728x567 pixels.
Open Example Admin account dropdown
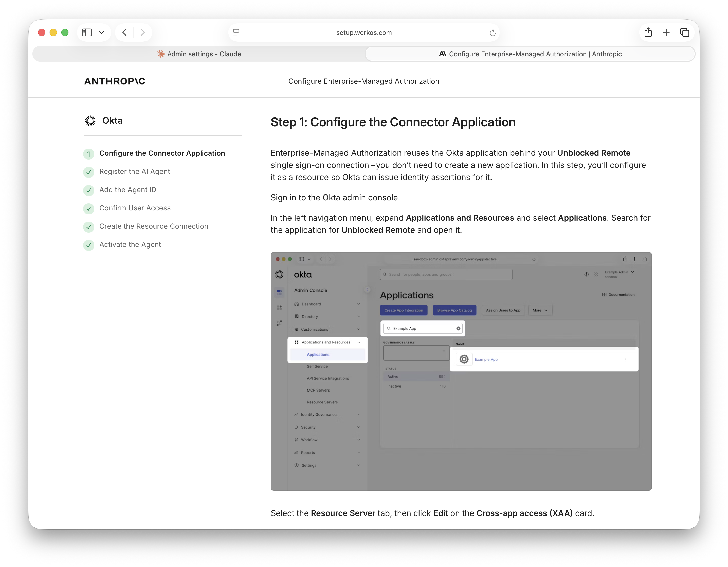(x=619, y=274)
